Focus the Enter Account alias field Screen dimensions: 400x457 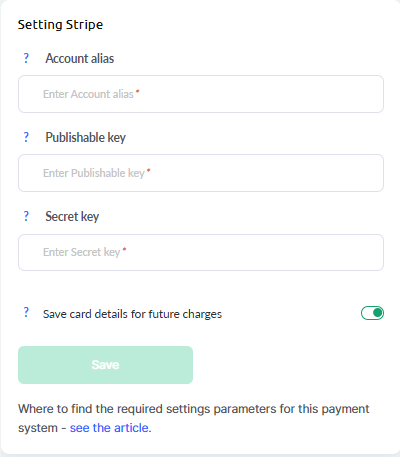(201, 94)
